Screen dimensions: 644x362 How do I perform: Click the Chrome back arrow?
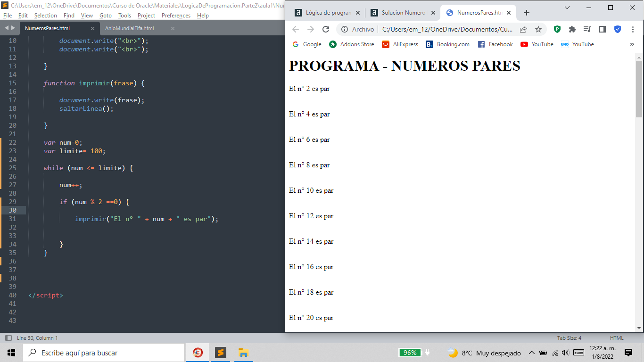[296, 29]
